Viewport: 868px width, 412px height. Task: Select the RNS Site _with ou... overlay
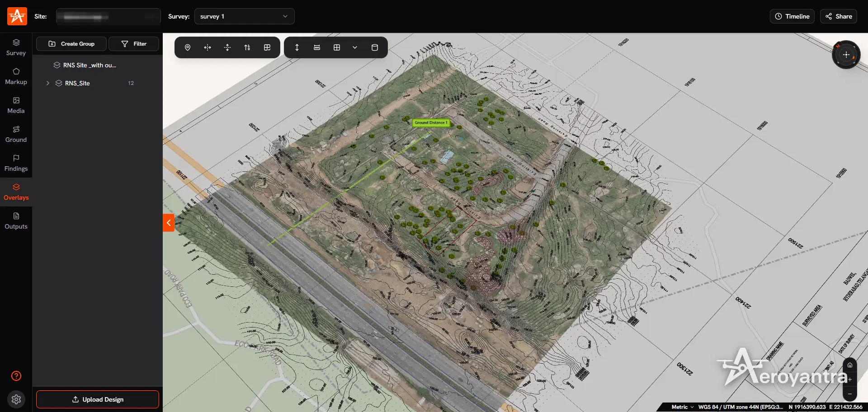[x=90, y=65]
